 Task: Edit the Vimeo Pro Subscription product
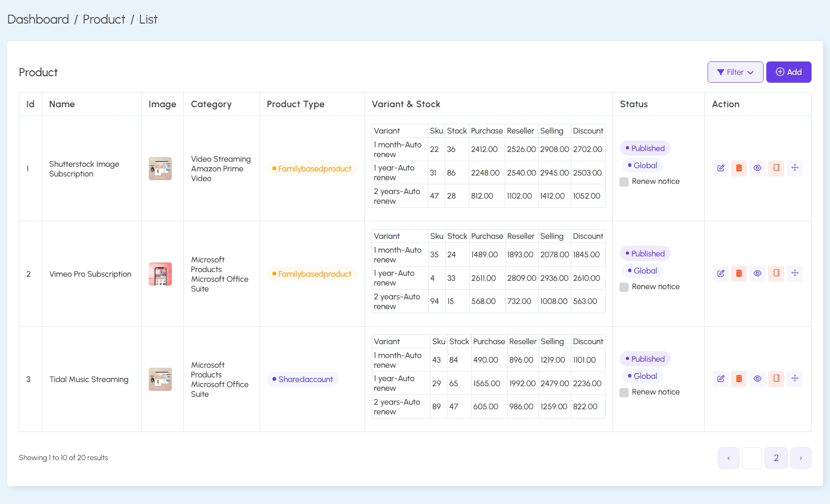click(721, 273)
